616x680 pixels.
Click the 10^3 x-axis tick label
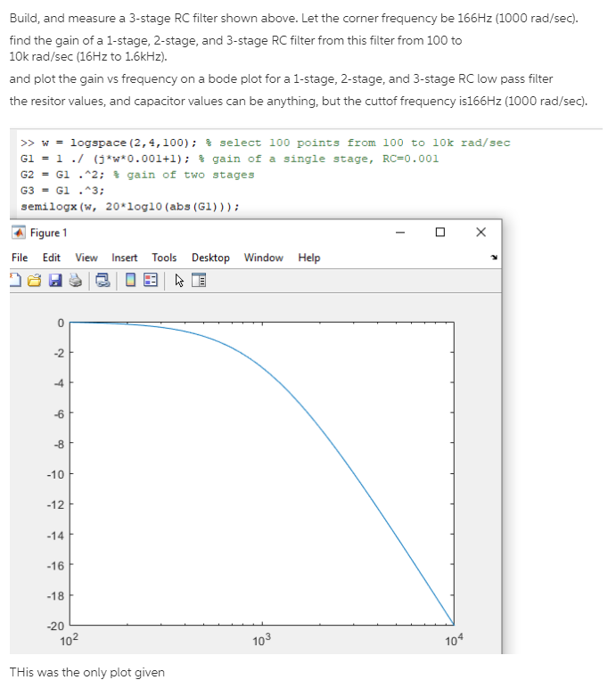[x=261, y=639]
